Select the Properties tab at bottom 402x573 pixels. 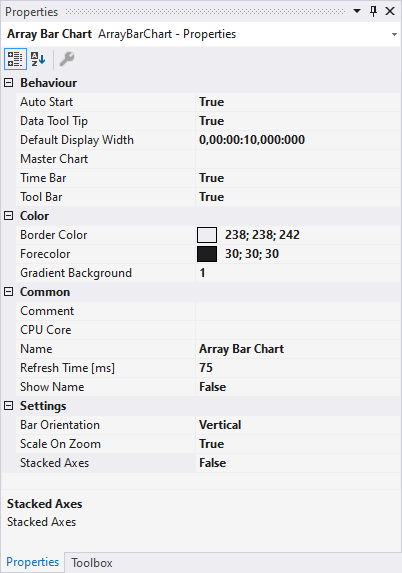point(33,562)
